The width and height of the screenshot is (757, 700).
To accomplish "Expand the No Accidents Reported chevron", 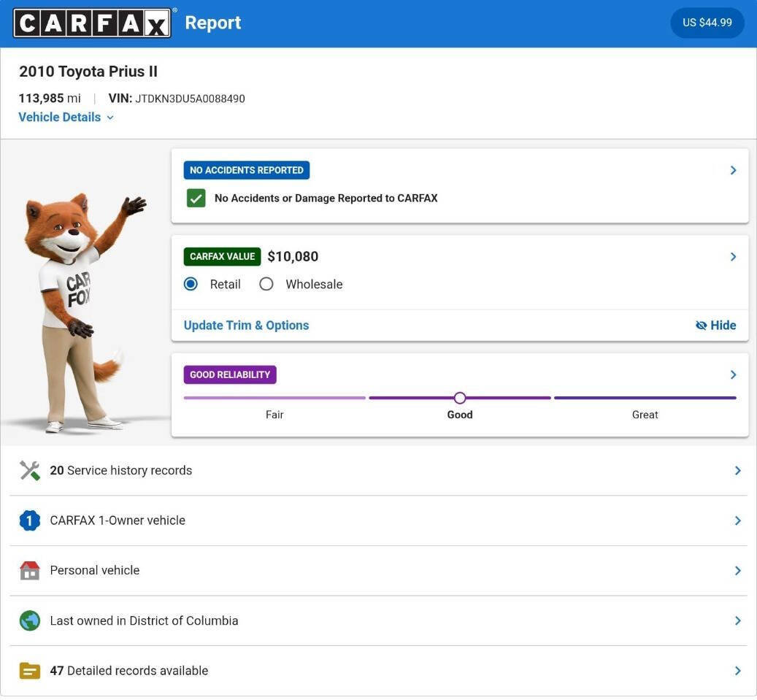I will pos(733,170).
